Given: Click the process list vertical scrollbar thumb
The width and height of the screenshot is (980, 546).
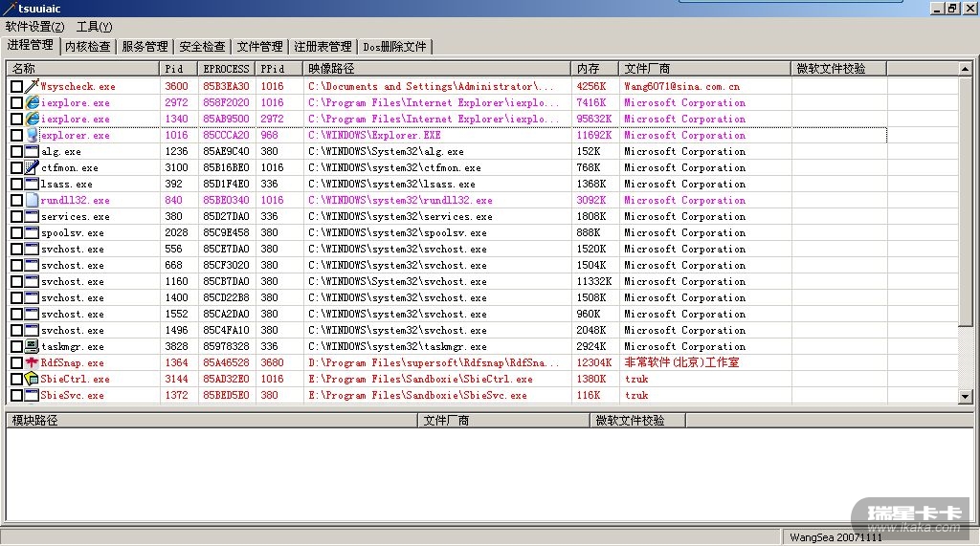Looking at the screenshot, I should pyautogui.click(x=965, y=201).
